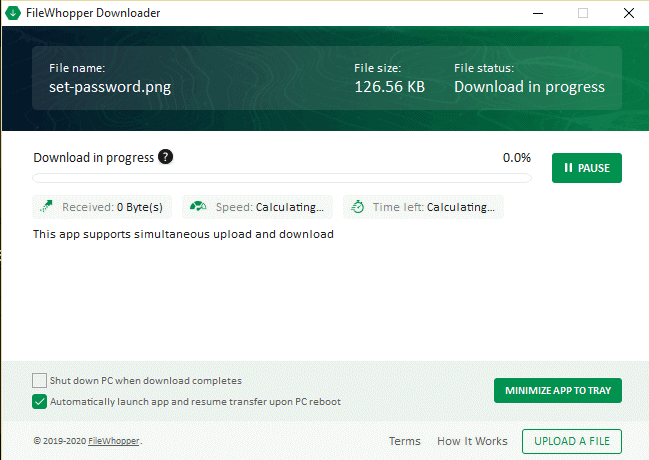Click the FileWhopper green logo icon

[x=13, y=13]
